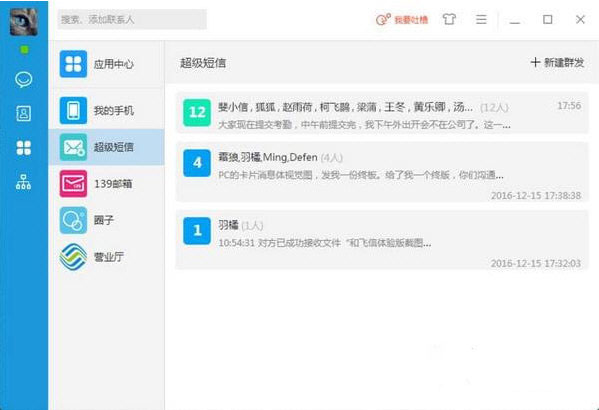This screenshot has height=410, width=599.
Task: Open the 12-person group message thread
Action: [x=382, y=113]
